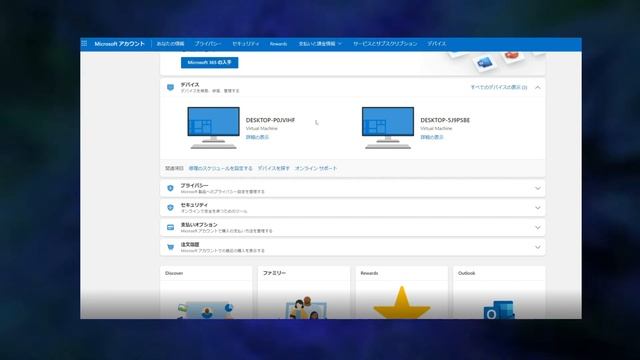Open プライバシー tab in the top bar
The width and height of the screenshot is (640, 360).
208,44
